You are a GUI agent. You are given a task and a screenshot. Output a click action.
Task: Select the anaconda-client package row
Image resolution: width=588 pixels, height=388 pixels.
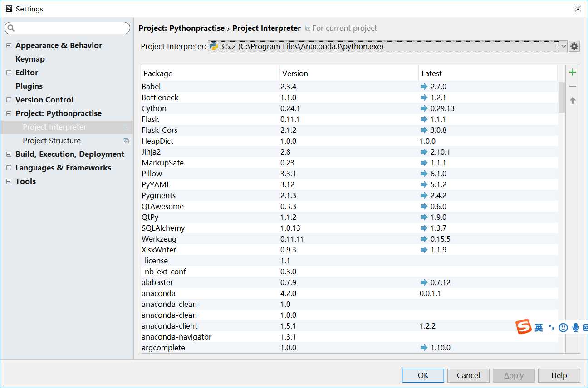[349, 326]
